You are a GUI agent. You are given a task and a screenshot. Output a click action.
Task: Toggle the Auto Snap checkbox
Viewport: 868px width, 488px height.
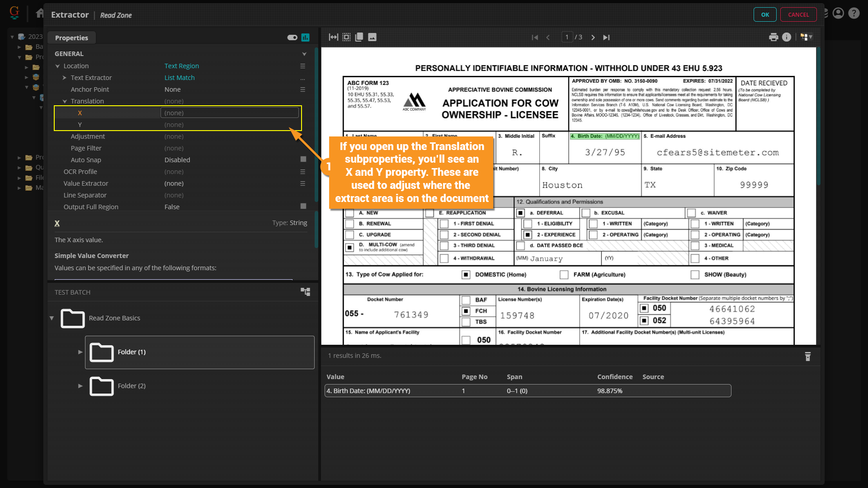pyautogui.click(x=303, y=159)
